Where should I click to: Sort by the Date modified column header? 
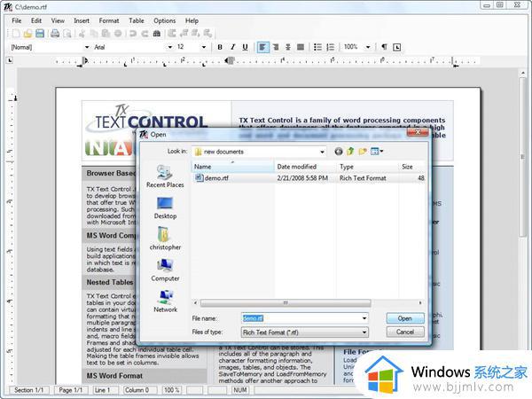tap(305, 167)
